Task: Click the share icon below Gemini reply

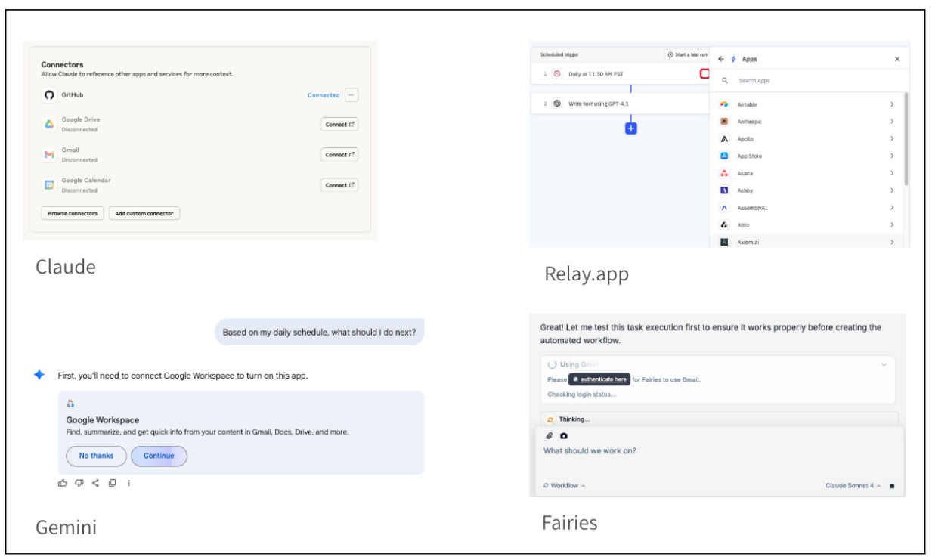Action: click(95, 483)
